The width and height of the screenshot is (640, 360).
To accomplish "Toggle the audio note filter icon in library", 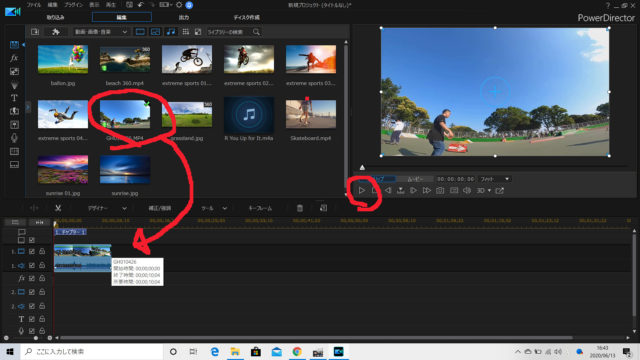I will coord(171,31).
